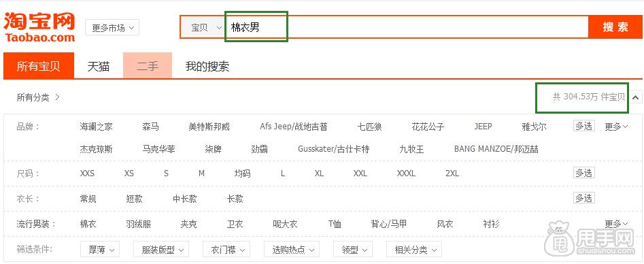Switch to the 二手 tab
Screen dimensions: 644x264
tap(148, 66)
